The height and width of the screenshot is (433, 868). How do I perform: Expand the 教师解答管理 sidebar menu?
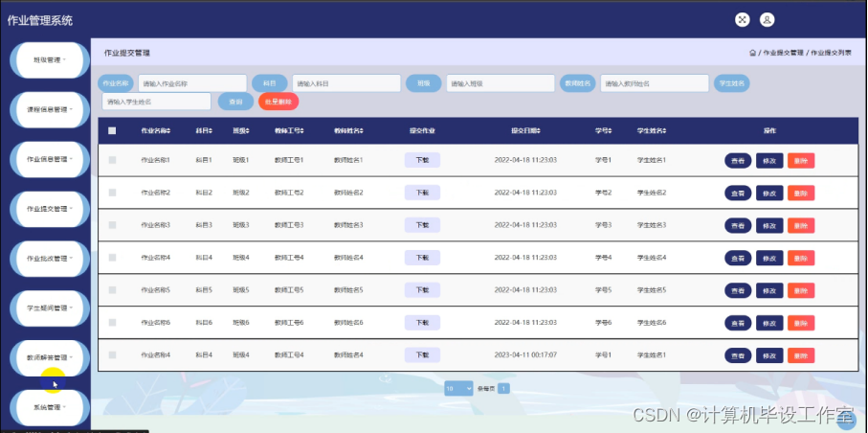(x=50, y=357)
